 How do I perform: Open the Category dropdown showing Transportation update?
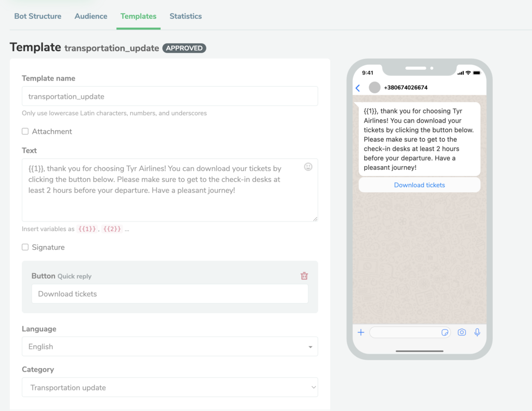pos(170,387)
